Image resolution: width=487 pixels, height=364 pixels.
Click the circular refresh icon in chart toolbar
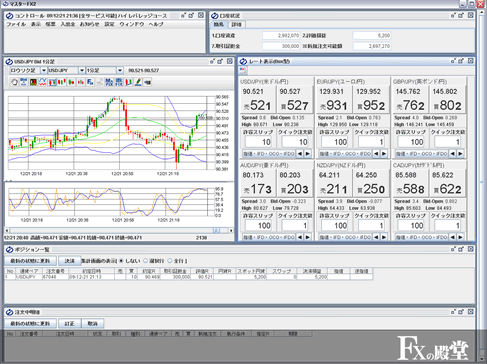14,82
